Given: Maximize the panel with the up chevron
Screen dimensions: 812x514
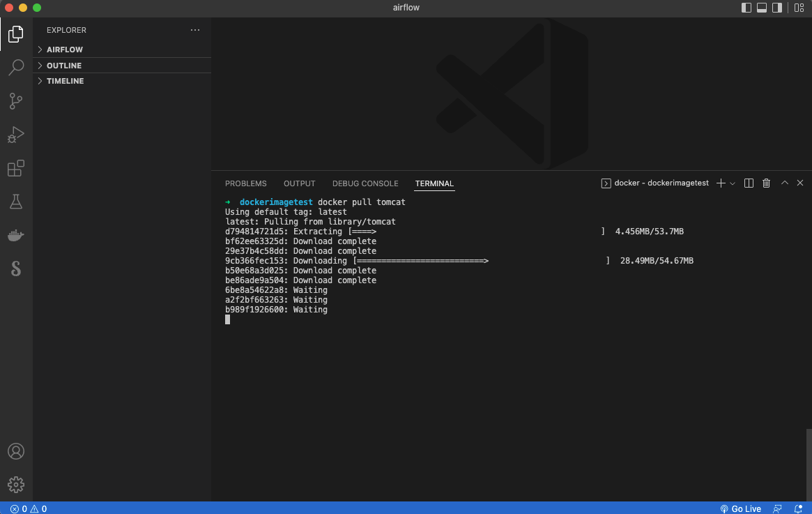Looking at the screenshot, I should (x=785, y=183).
